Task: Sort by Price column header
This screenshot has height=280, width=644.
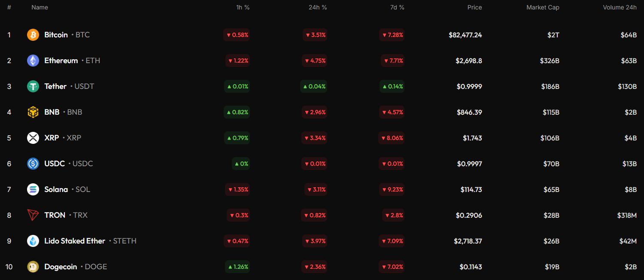Action: [x=474, y=7]
